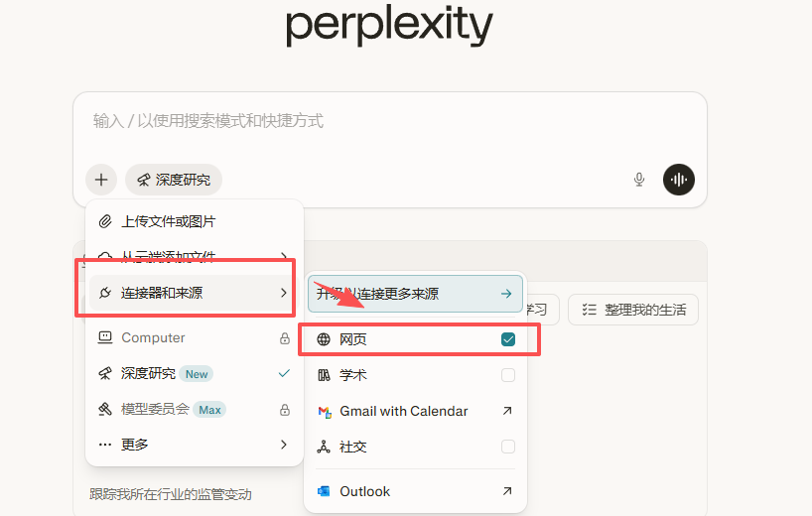Select the locked Computer menu item

[154, 337]
